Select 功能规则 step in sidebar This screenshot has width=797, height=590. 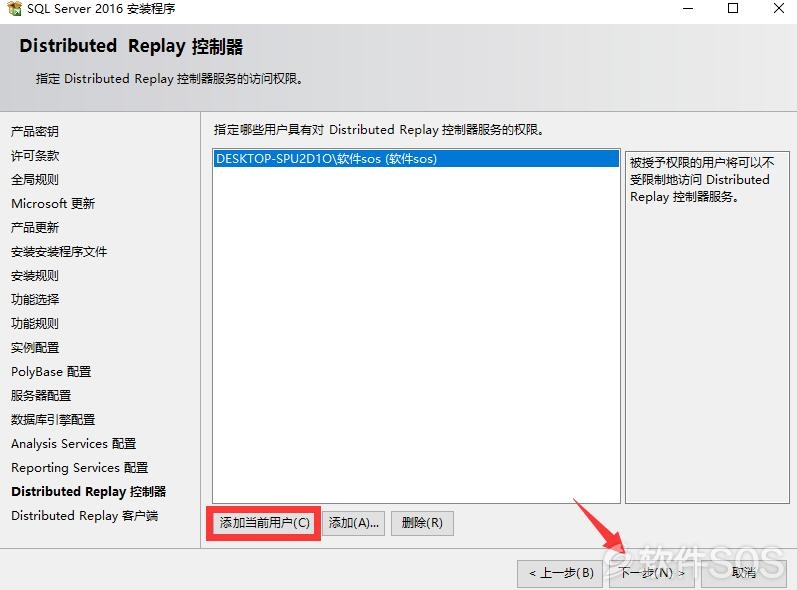pos(35,323)
